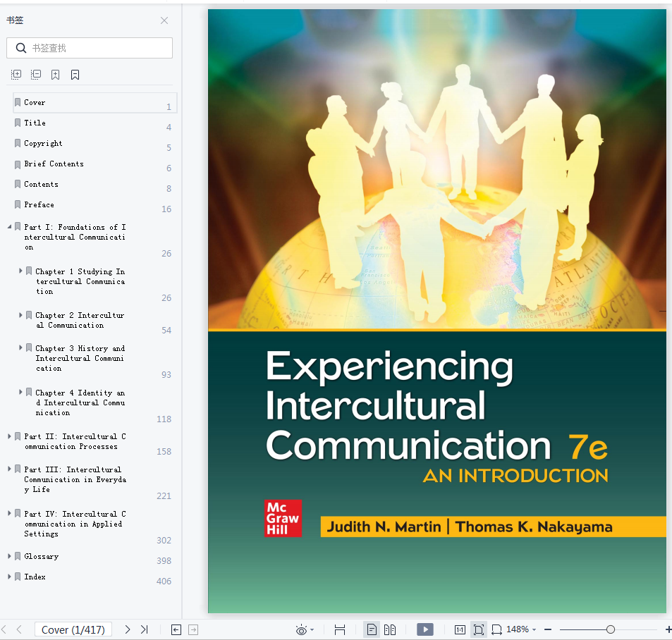This screenshot has width=672, height=640.
Task: Zoom out with the minus button
Action: point(548,629)
